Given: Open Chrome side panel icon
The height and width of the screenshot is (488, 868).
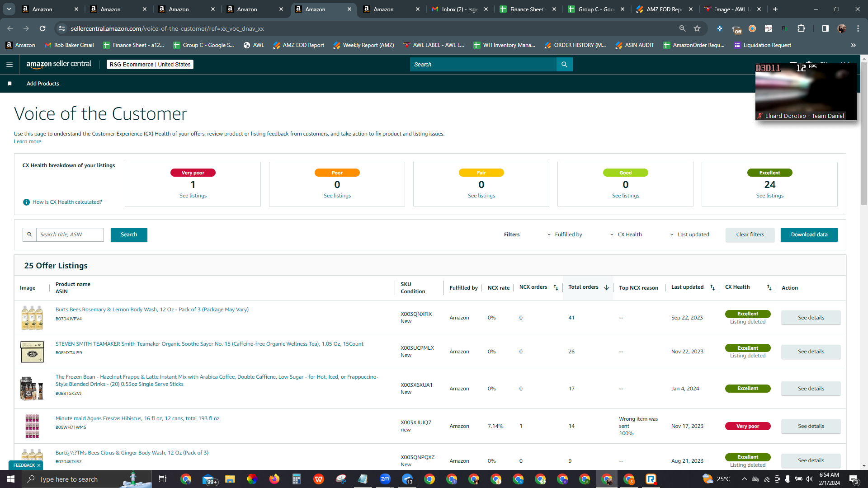Looking at the screenshot, I should click(x=825, y=28).
